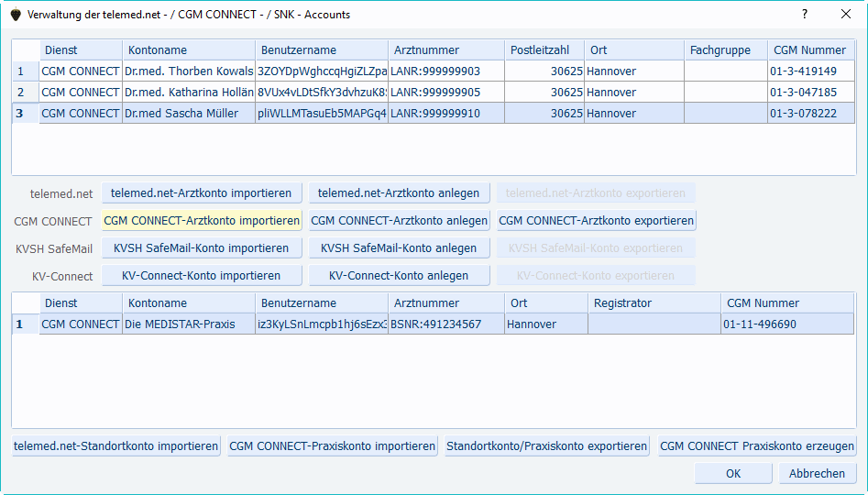Click username cell starting iz3KyLSnLmcpb

click(322, 324)
